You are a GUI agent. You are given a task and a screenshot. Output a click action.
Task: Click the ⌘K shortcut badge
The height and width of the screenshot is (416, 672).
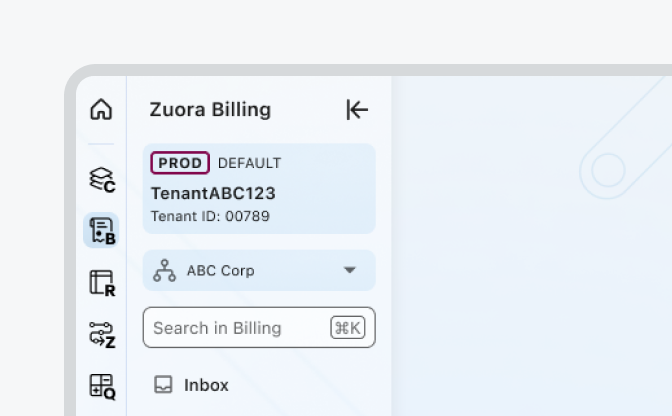coord(347,328)
